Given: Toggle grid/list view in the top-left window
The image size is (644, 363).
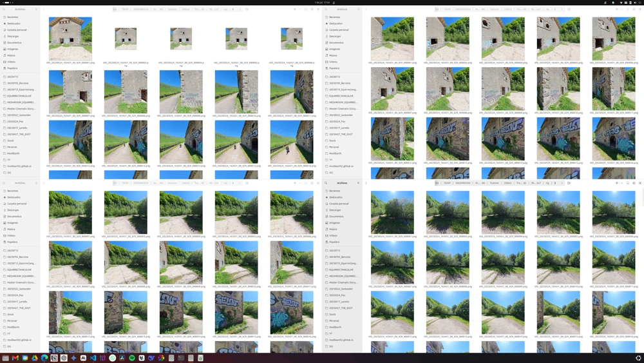Looking at the screenshot, I should click(x=295, y=9).
